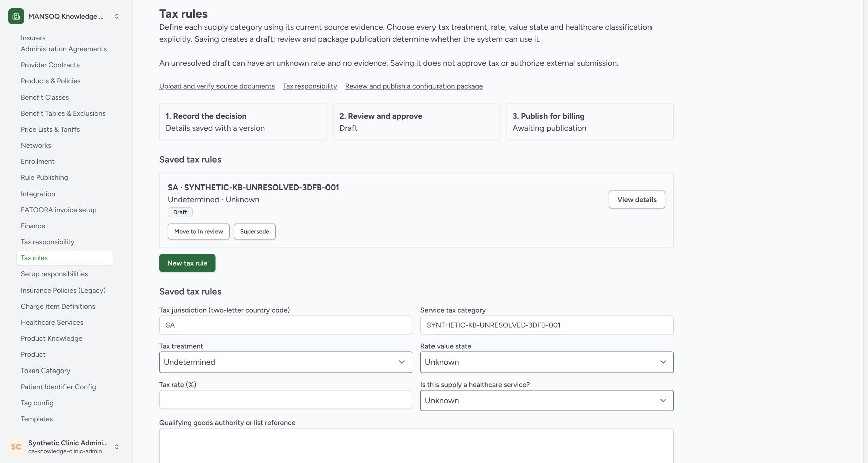Click the SC user avatar

[16, 446]
